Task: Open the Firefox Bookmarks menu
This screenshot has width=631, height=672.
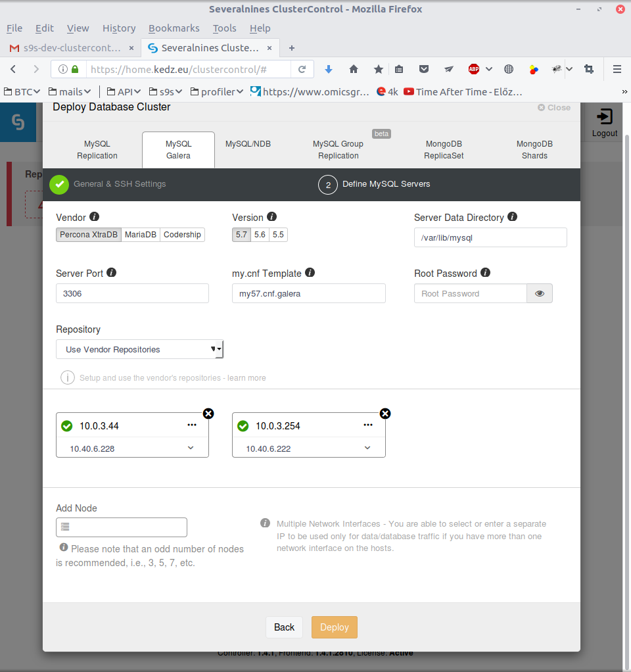Action: (x=174, y=28)
